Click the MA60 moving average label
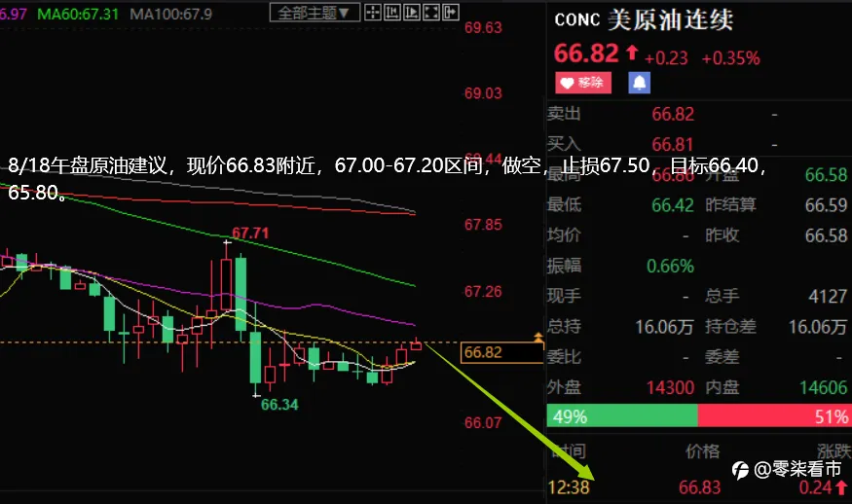Viewport: 852px width, 504px height. pos(78,15)
